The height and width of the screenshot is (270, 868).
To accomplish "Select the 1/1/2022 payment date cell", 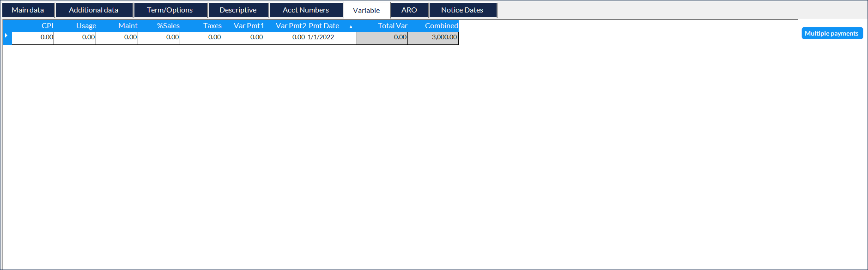I will (332, 37).
